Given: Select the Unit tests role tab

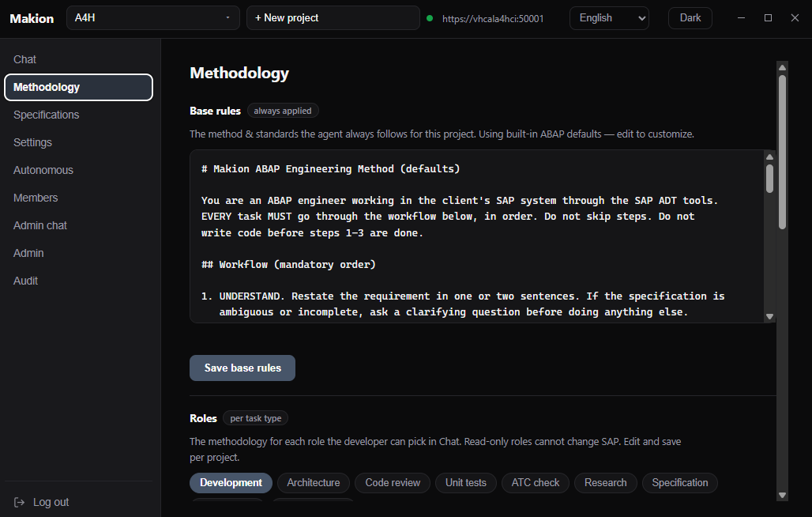Looking at the screenshot, I should click(x=465, y=483).
